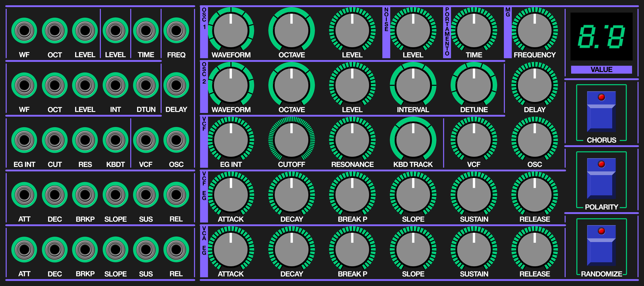Click the VCF EG BRKP jack
Viewport: 644px width, 286px height.
[x=85, y=195]
